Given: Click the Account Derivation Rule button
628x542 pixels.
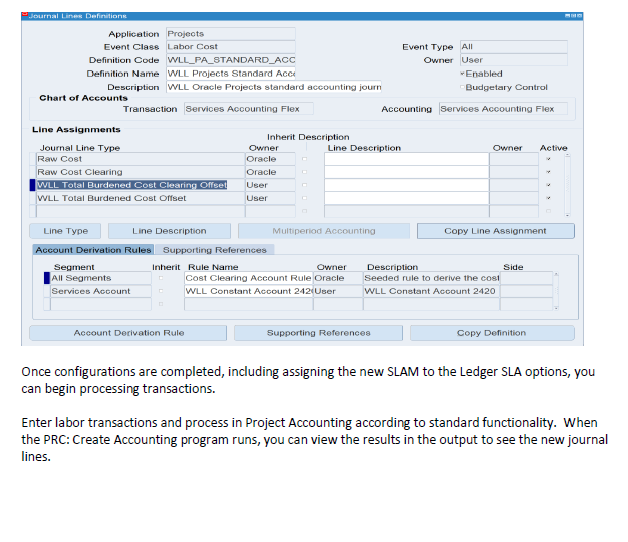Looking at the screenshot, I should point(128,333).
